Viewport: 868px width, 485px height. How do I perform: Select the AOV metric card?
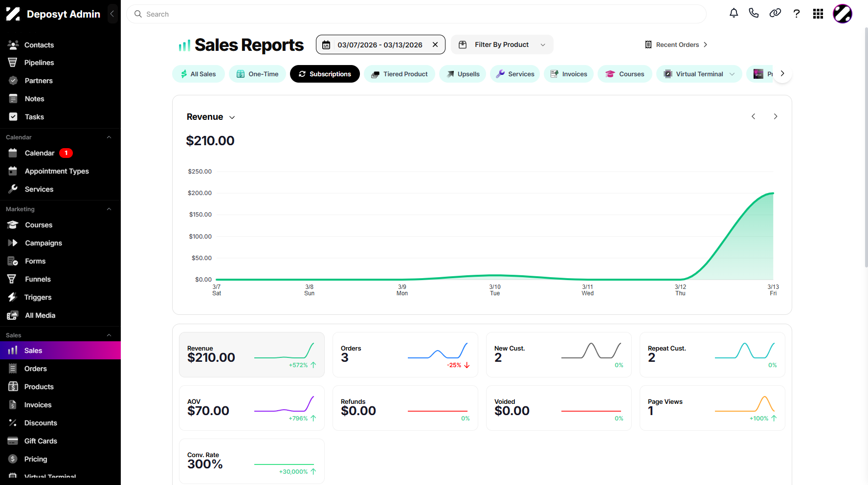click(252, 408)
